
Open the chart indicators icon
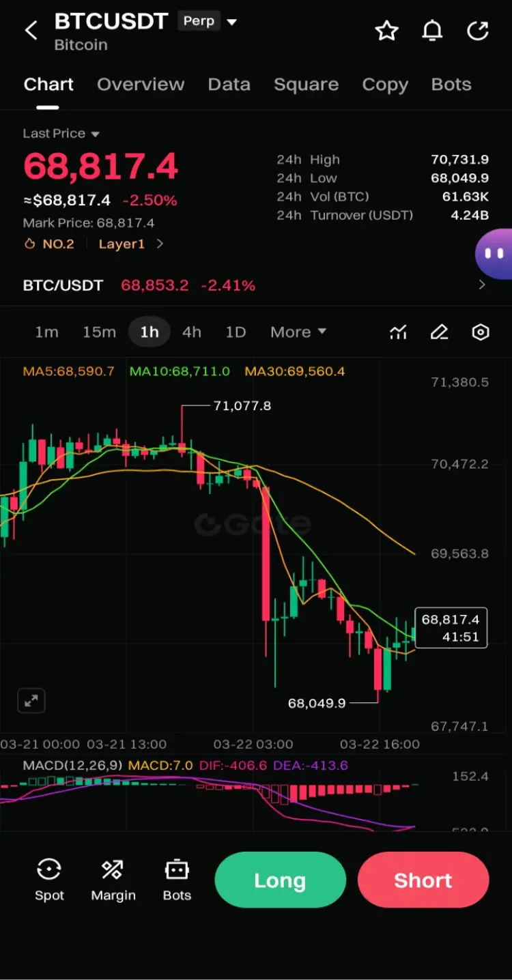399,332
